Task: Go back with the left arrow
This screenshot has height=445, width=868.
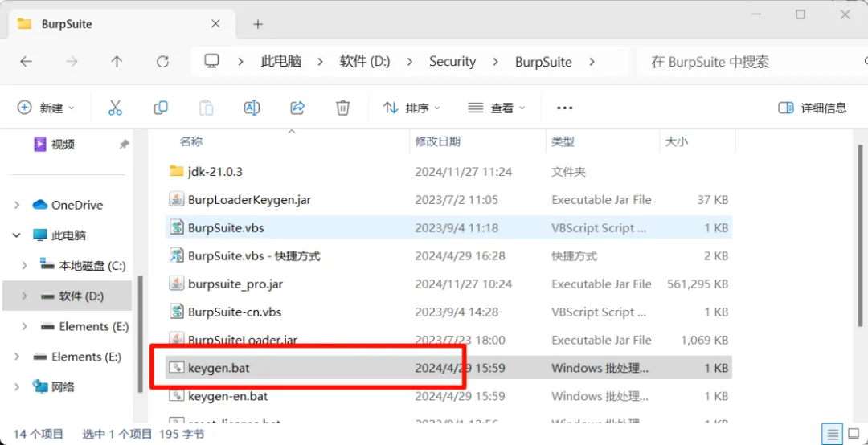Action: pos(26,61)
